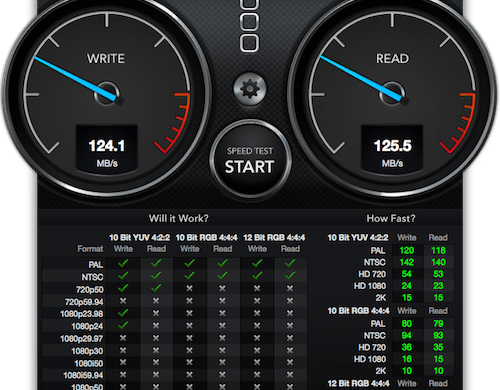Viewport: 500px width, 390px height.
Task: Click the Format column header
Action: [x=90, y=249]
